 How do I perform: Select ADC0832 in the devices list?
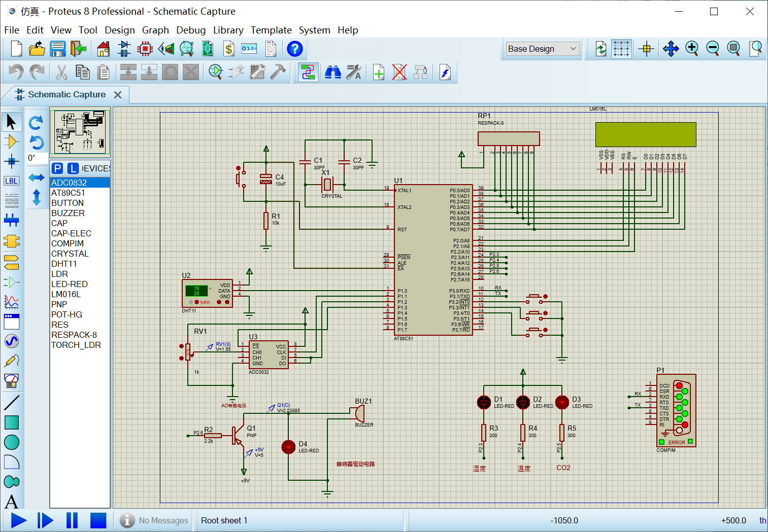[80, 183]
